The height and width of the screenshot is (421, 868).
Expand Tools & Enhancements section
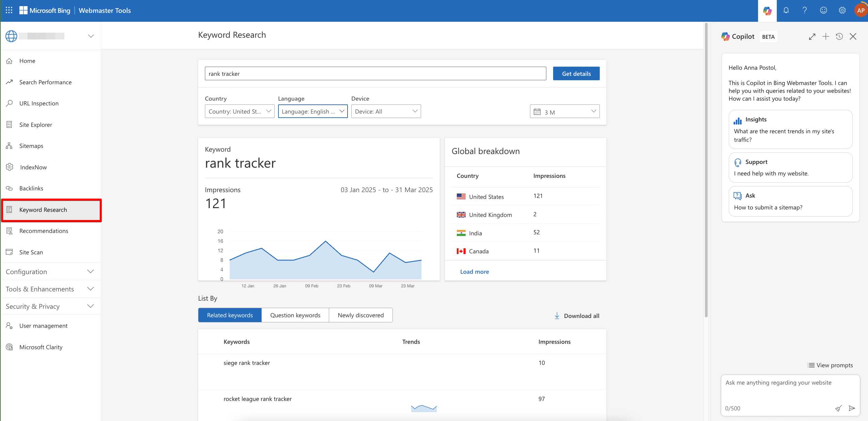(50, 289)
